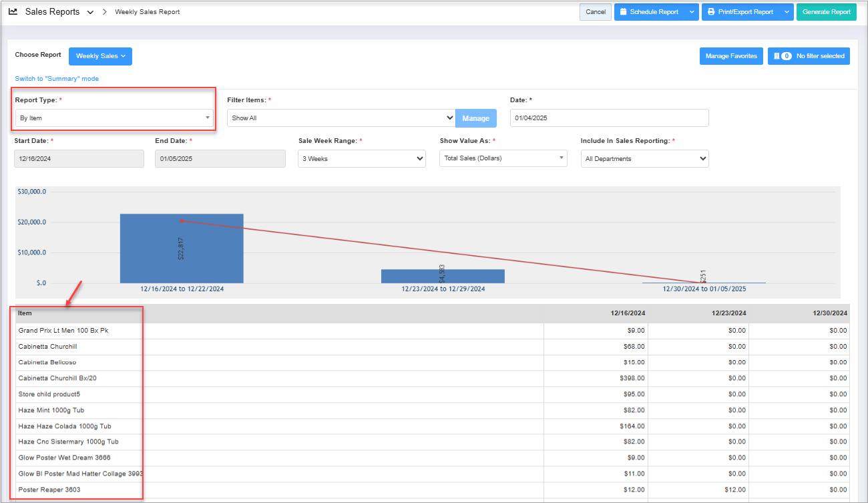The width and height of the screenshot is (868, 503).
Task: Click the Date field showing 01/04/2025
Action: [x=609, y=118]
